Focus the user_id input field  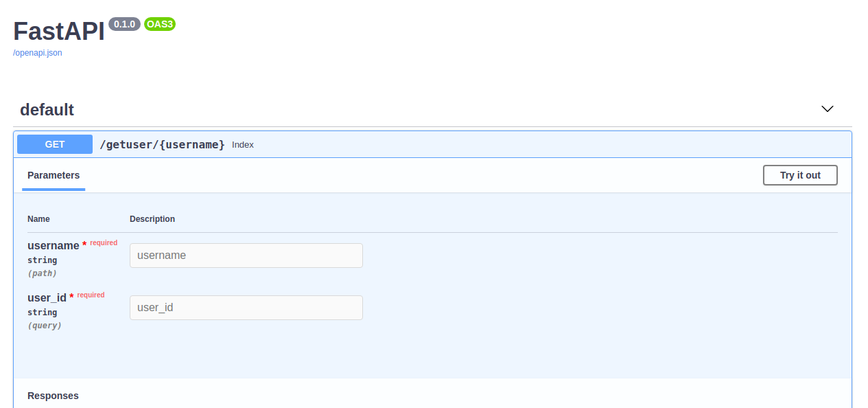pyautogui.click(x=246, y=307)
